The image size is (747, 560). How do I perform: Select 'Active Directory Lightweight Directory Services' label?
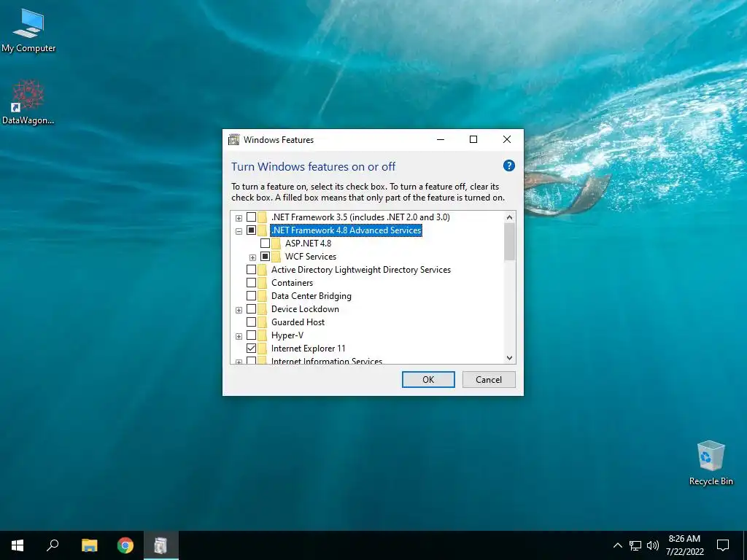coord(361,270)
